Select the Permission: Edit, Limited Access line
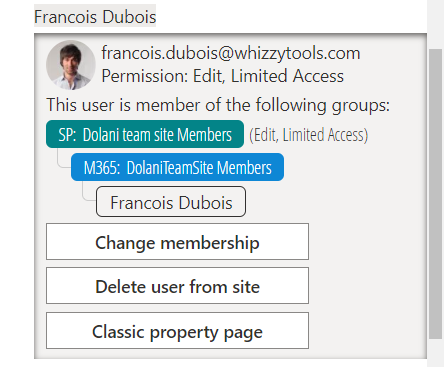This screenshot has width=448, height=367. pyautogui.click(x=222, y=76)
